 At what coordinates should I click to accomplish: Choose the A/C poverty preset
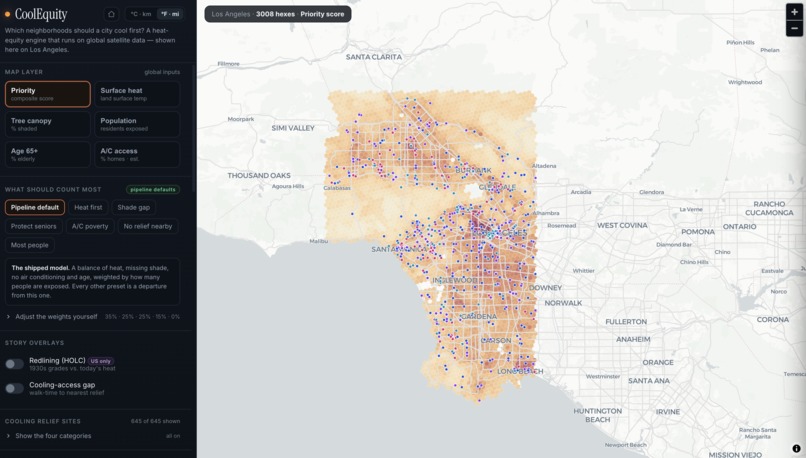pos(90,226)
